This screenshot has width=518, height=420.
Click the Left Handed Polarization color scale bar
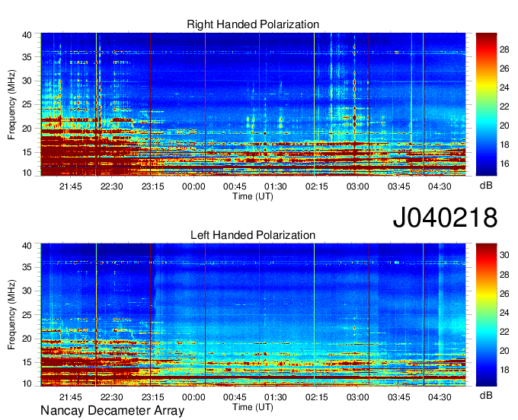pyautogui.click(x=486, y=315)
